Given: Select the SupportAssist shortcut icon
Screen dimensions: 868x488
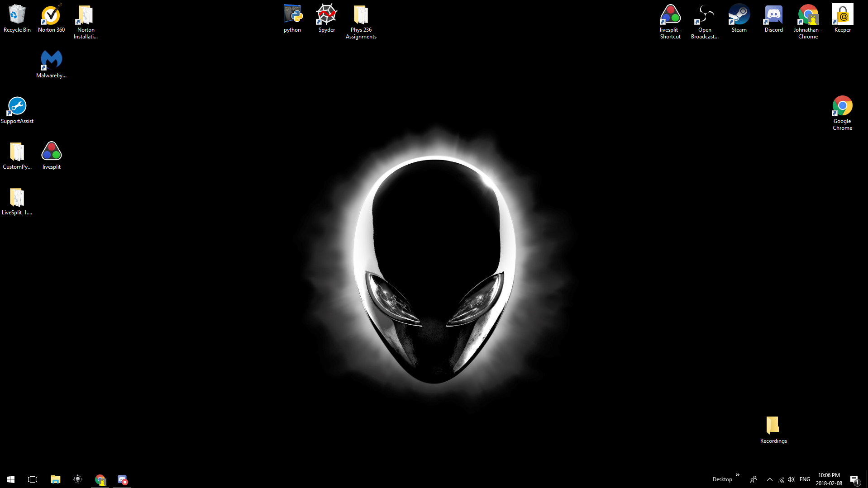Looking at the screenshot, I should point(17,110).
